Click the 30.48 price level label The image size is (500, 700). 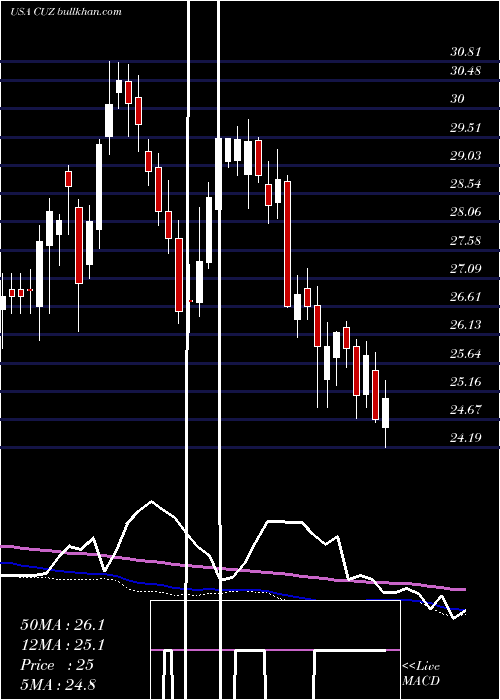[466, 71]
